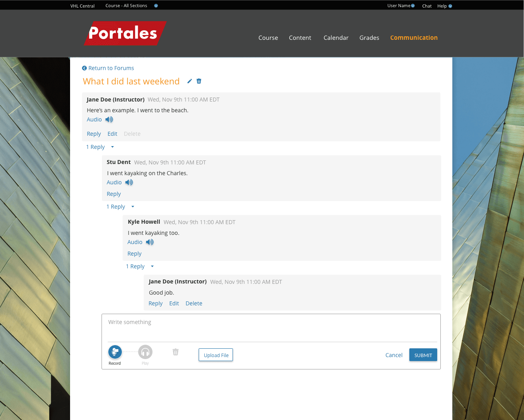Click the Return to Forums link
This screenshot has width=524, height=420.
pos(111,68)
